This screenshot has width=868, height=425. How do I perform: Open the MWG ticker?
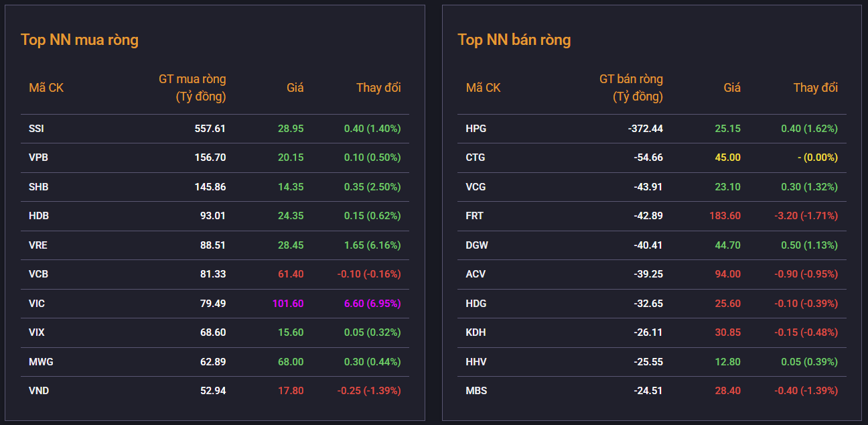pos(41,362)
